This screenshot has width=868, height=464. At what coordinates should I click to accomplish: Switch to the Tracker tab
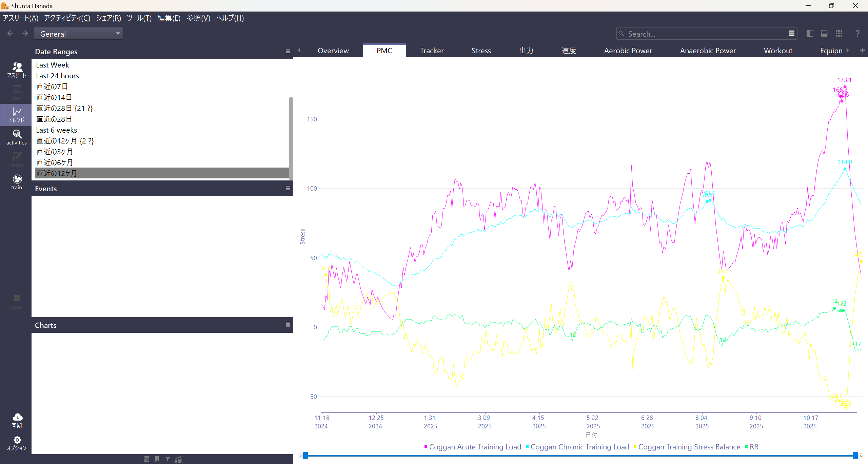432,51
